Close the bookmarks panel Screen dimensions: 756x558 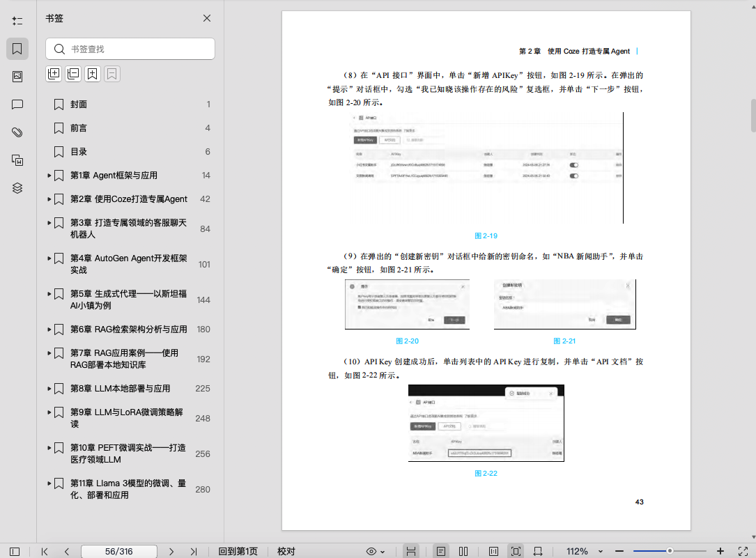[x=207, y=18]
